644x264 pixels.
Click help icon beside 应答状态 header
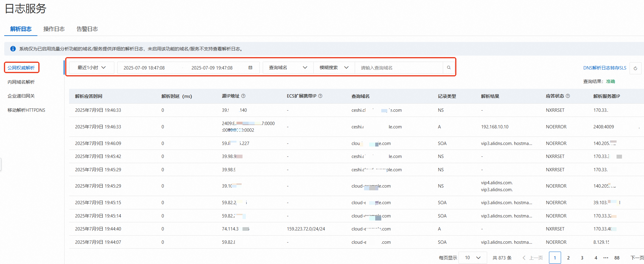(x=568, y=96)
